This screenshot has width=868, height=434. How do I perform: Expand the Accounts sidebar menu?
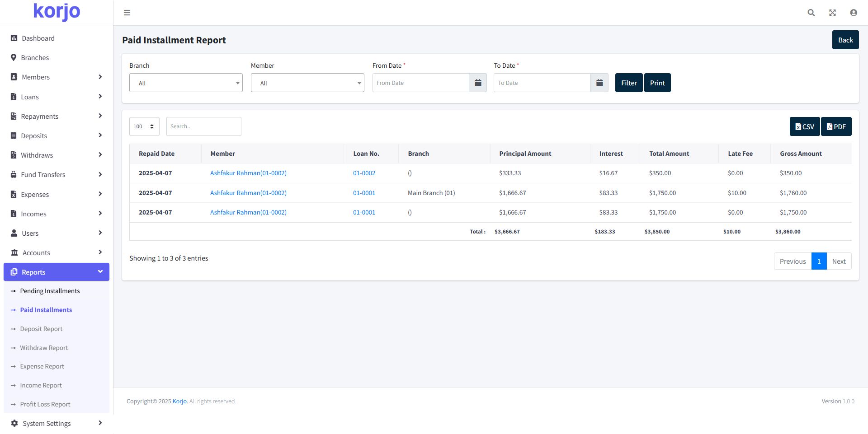tap(57, 252)
